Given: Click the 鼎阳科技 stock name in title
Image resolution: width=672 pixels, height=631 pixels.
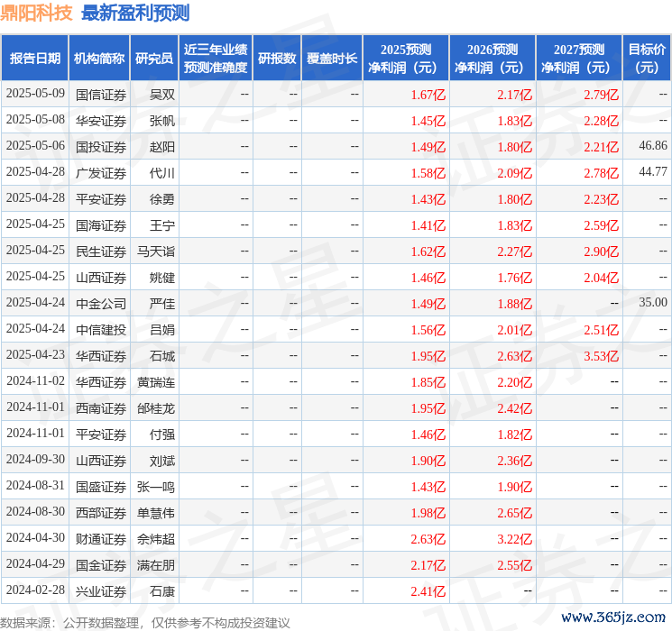Looking at the screenshot, I should coord(38,13).
